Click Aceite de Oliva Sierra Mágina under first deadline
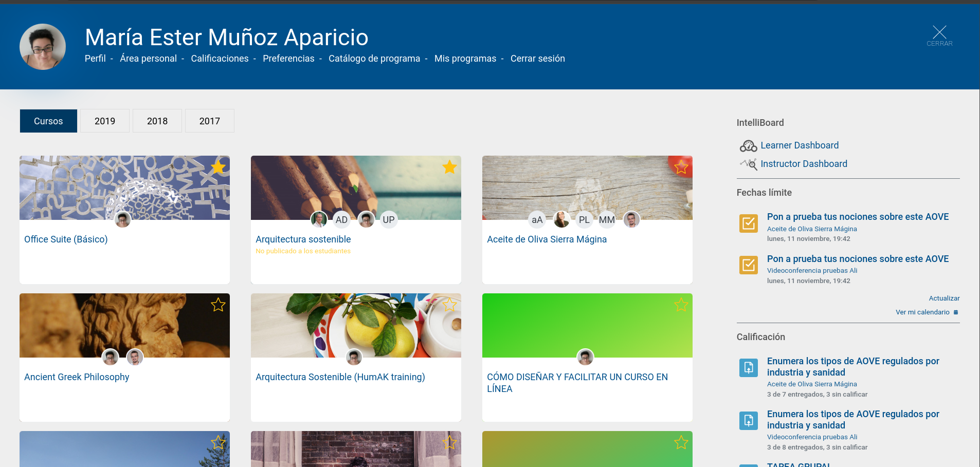Image resolution: width=980 pixels, height=467 pixels. (x=812, y=229)
